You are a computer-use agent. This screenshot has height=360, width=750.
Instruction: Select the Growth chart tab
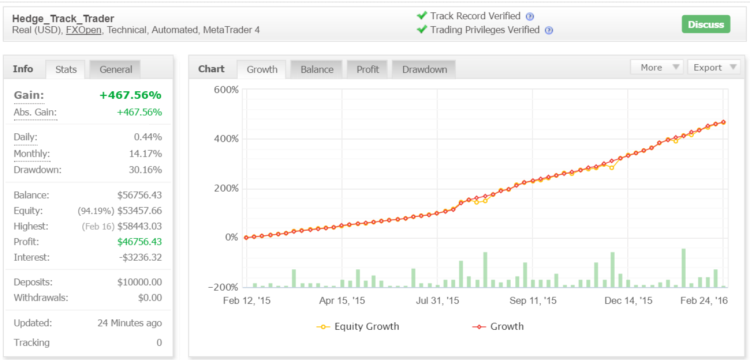click(262, 70)
